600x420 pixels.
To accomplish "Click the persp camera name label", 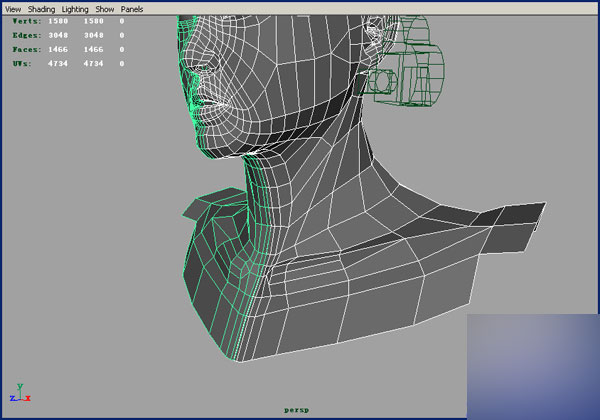I will pos(299,409).
